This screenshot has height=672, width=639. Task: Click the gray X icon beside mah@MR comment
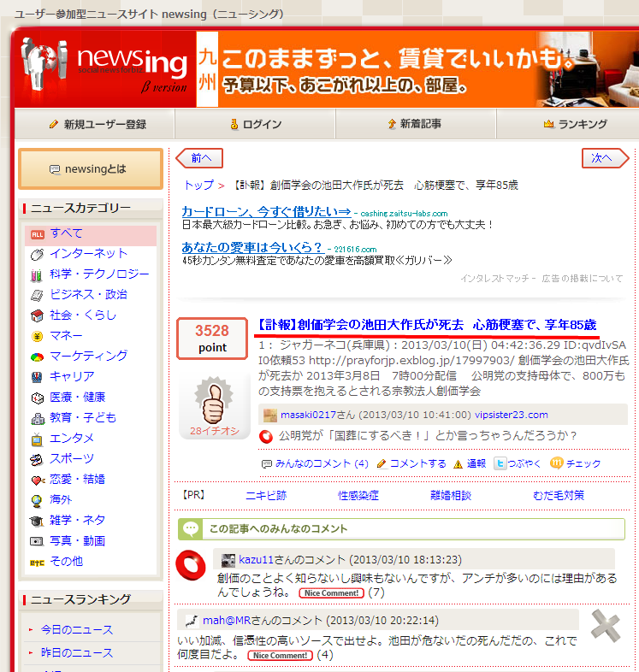click(x=605, y=626)
